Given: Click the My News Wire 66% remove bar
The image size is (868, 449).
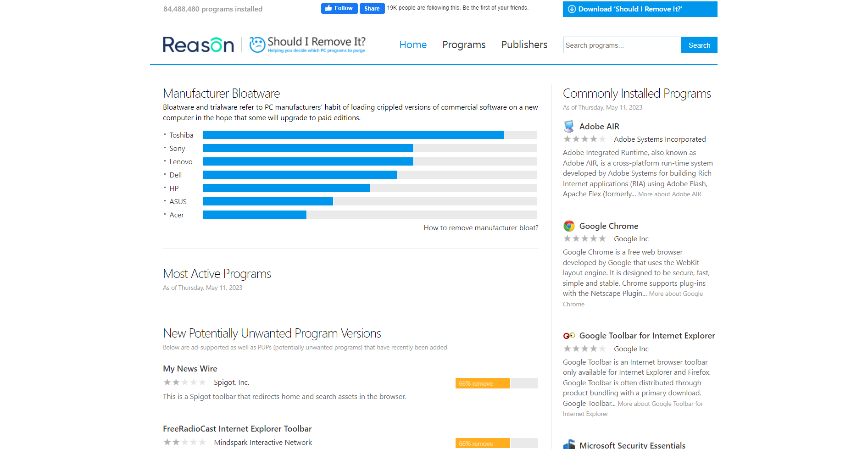Looking at the screenshot, I should coord(496,383).
